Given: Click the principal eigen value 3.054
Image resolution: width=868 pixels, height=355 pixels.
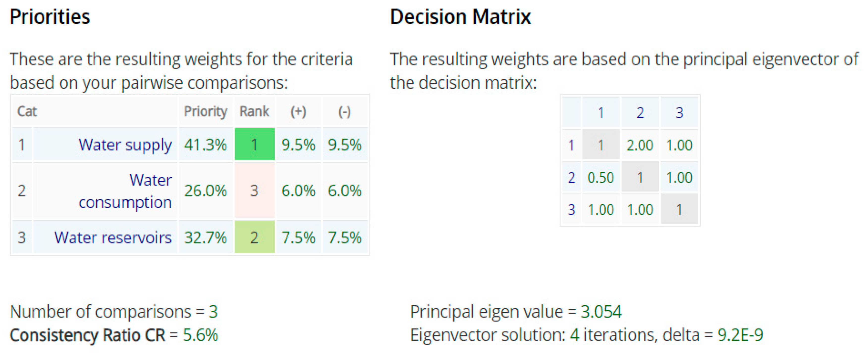Looking at the screenshot, I should point(601,311).
